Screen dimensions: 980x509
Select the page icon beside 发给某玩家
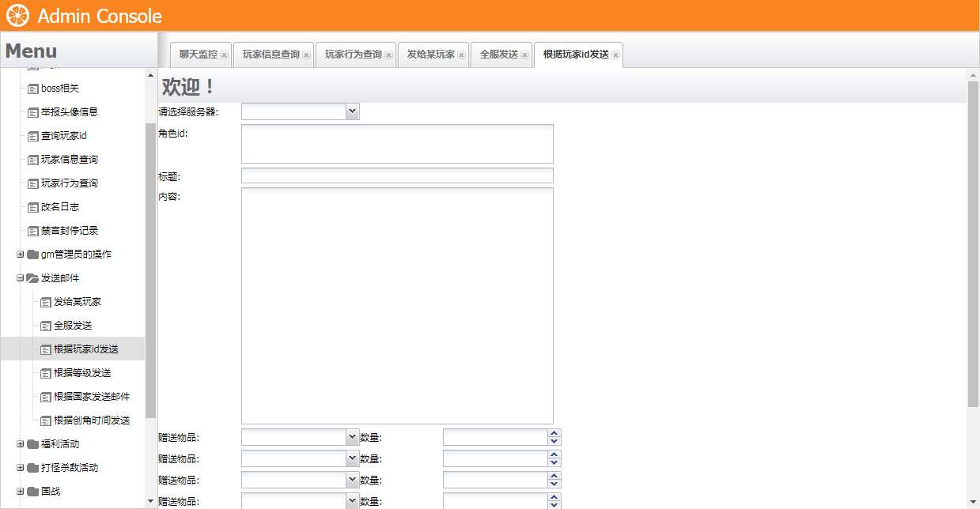click(x=45, y=301)
